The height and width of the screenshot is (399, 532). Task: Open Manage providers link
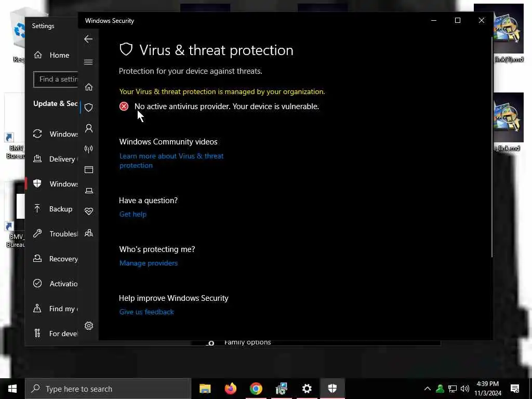point(148,263)
